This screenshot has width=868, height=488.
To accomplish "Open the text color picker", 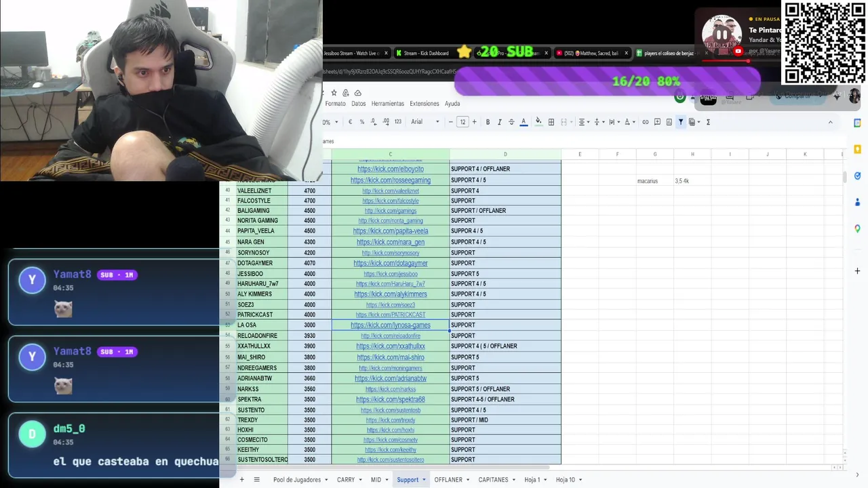I will 524,122.
